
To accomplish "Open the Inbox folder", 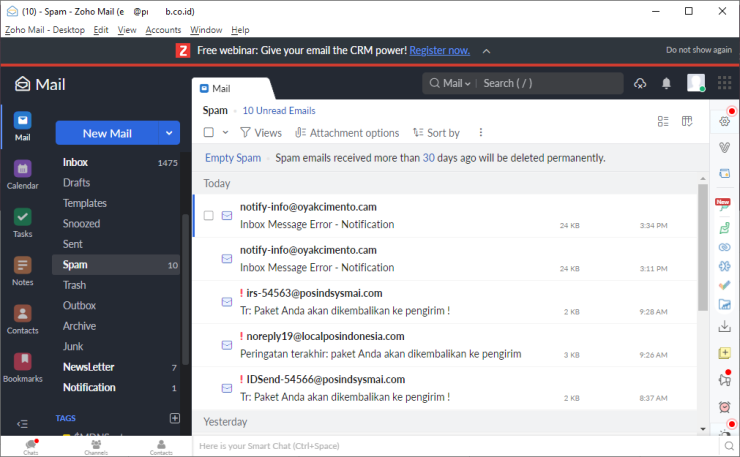I will [116, 162].
